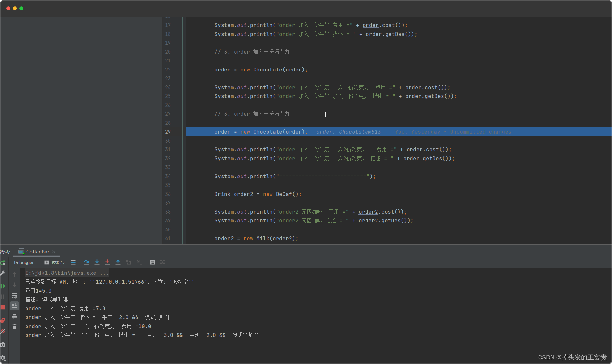Click the console down-arrow navigation icon
Screen dimensions: 612x364
[x=15, y=285]
